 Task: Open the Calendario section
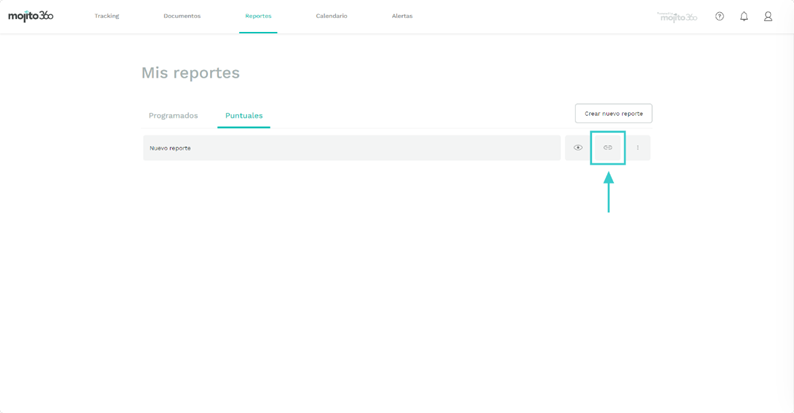coord(331,16)
